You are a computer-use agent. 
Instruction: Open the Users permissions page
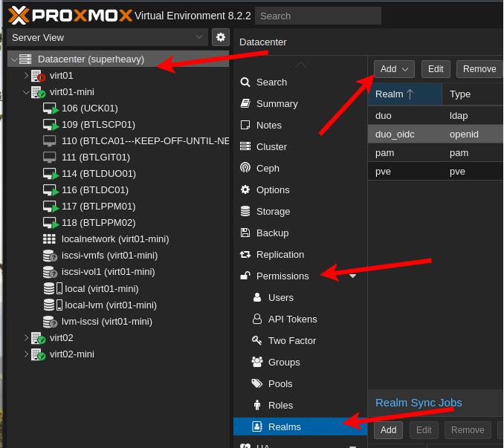point(280,297)
